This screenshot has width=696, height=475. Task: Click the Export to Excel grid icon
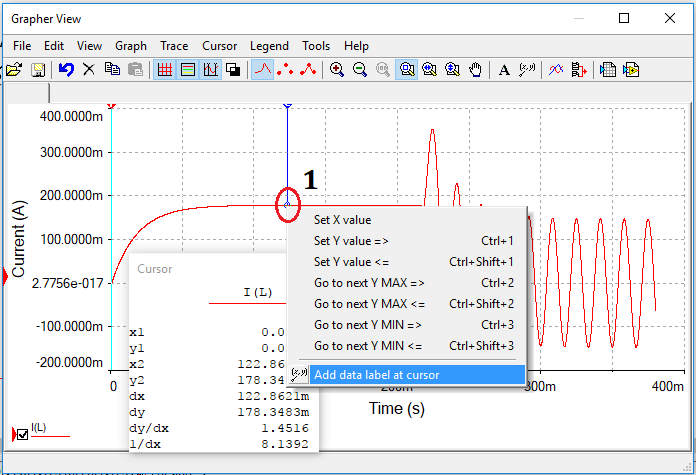tap(608, 70)
